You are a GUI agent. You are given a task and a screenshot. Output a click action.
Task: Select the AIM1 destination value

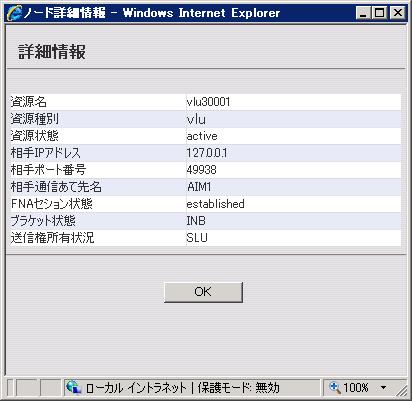(x=199, y=187)
